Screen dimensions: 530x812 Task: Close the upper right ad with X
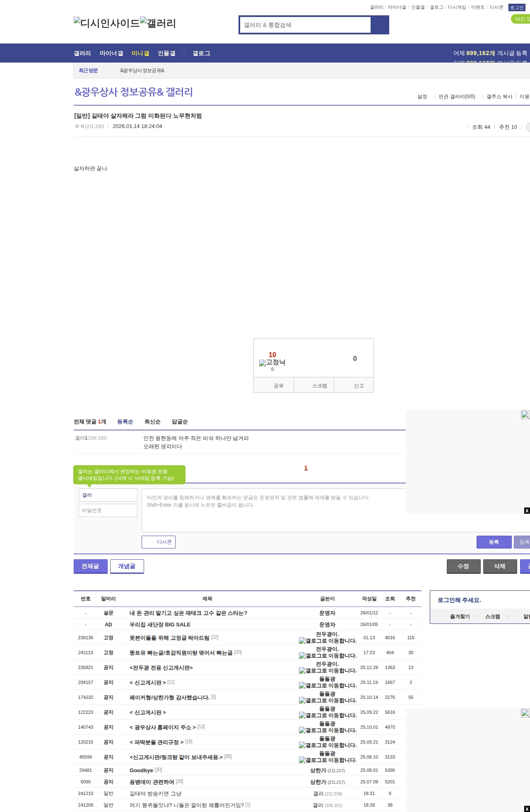(527, 511)
